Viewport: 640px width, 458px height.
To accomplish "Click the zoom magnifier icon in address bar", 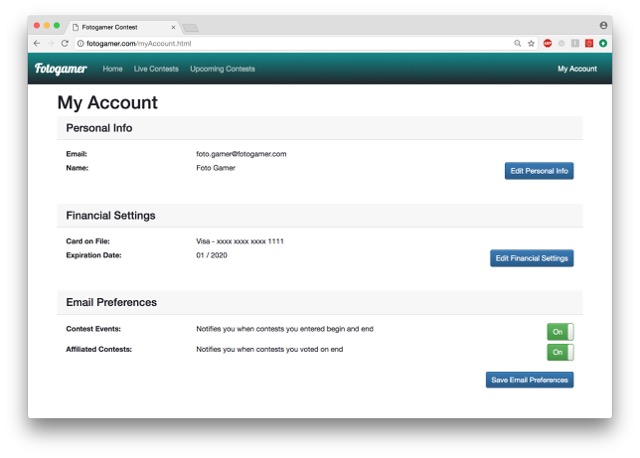I will pos(518,43).
